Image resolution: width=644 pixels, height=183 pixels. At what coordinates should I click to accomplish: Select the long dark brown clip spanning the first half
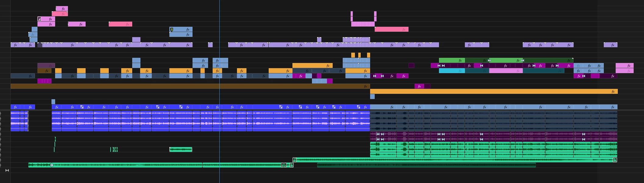[x=190, y=86]
